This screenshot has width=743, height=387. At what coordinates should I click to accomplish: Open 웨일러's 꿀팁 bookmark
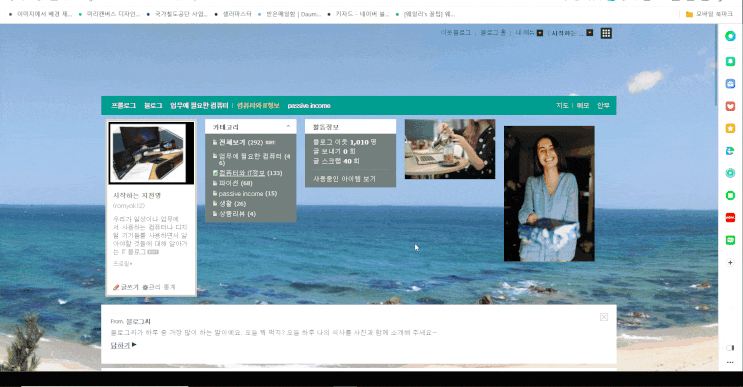[425, 14]
